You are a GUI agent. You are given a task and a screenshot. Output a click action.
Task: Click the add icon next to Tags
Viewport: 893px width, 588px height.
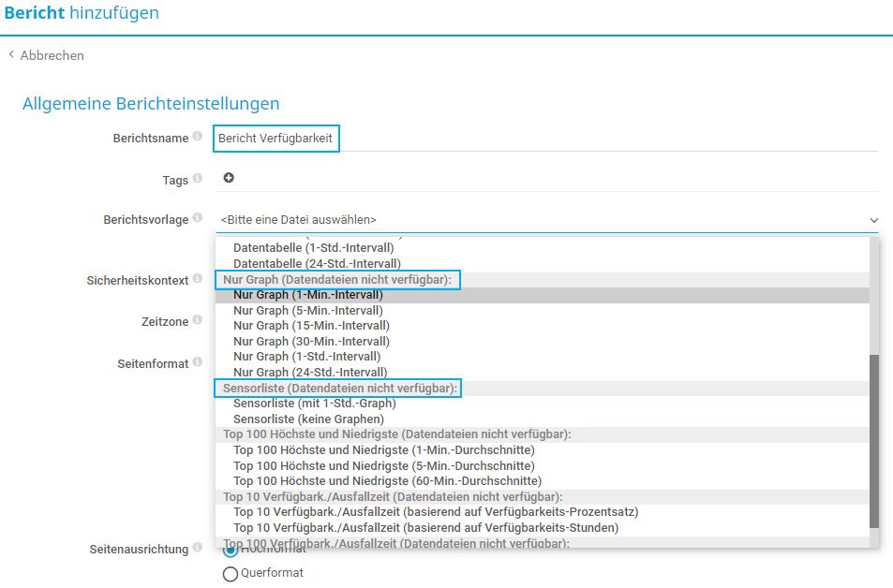[x=227, y=178]
